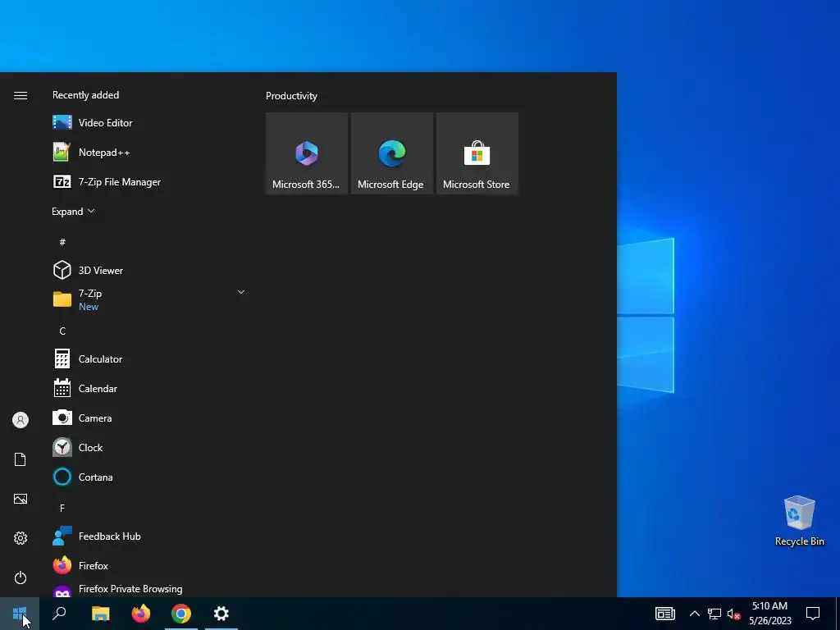Open 3D Viewer app
Viewport: 840px width, 630px height.
coord(149,270)
